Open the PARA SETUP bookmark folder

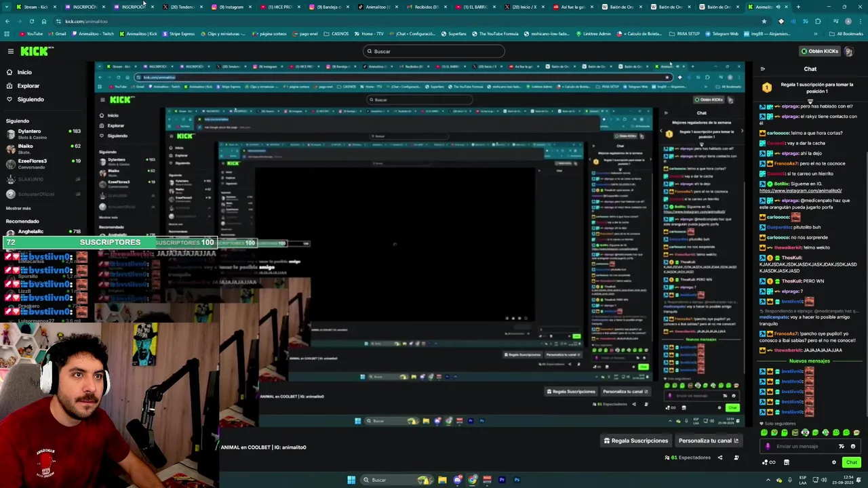686,34
